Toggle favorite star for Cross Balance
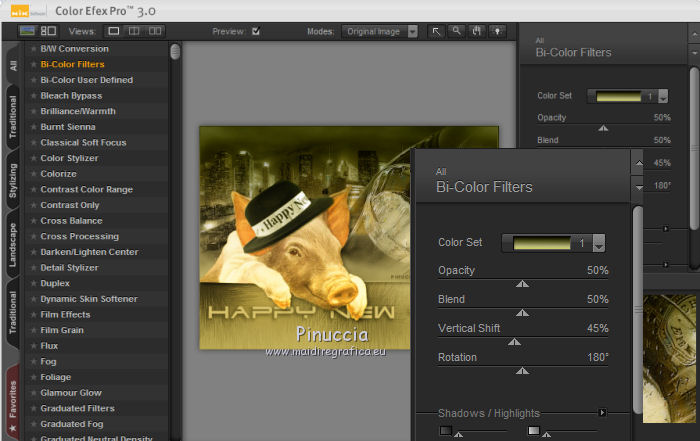The image size is (700, 441). point(33,220)
